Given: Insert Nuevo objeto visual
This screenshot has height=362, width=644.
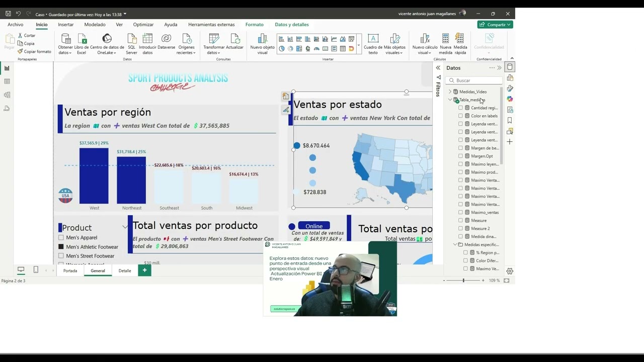Looking at the screenshot, I should pyautogui.click(x=262, y=44).
